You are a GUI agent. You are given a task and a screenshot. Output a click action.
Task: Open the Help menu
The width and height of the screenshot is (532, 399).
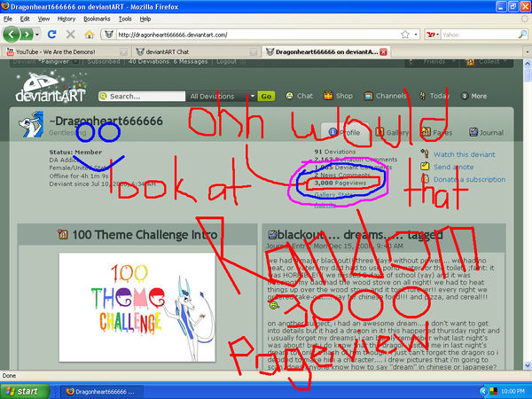(145, 19)
